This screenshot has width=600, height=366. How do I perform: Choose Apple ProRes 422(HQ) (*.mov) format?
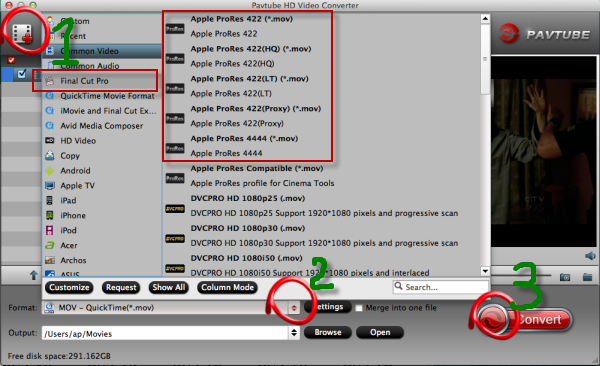coord(251,49)
